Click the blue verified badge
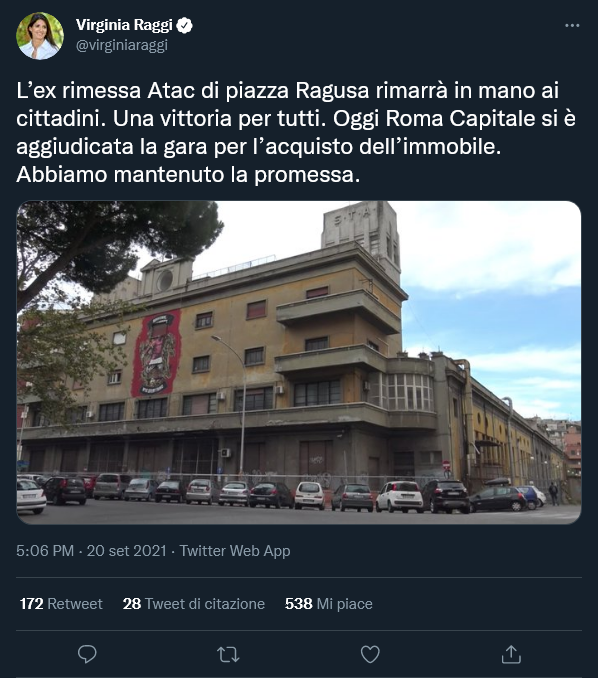 185,26
